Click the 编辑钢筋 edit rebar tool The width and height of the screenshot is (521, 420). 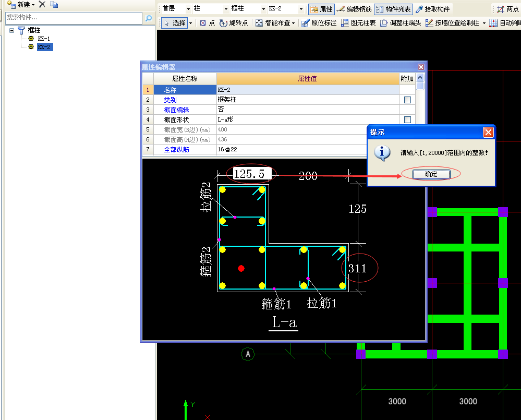click(x=354, y=9)
